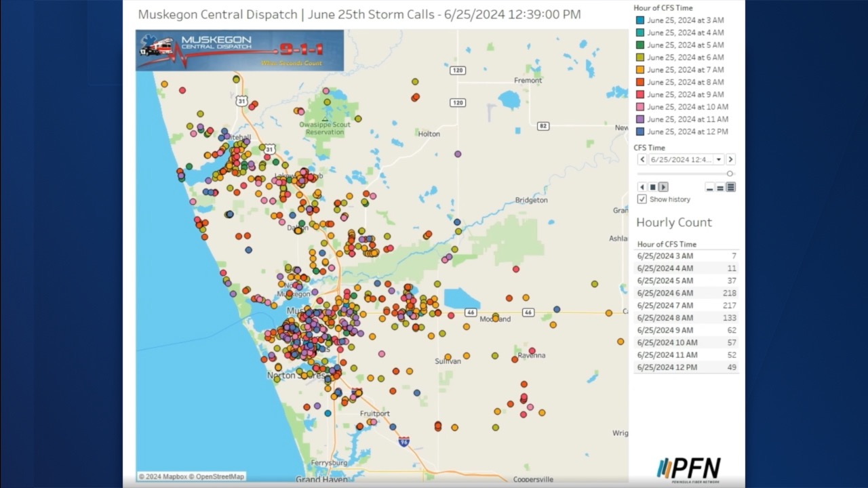
Task: Set playback speed to fast
Action: [x=730, y=188]
